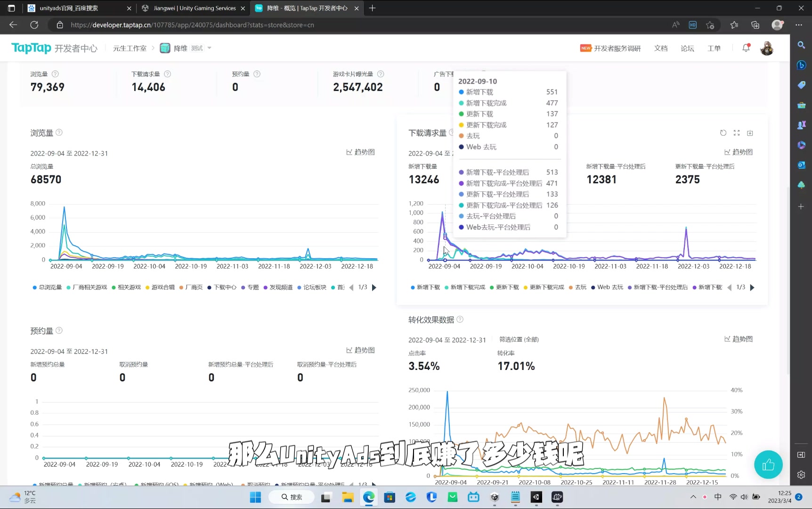This screenshot has width=812, height=509.
Task: Toggle 相关游戏 series in views legend
Action: point(126,287)
